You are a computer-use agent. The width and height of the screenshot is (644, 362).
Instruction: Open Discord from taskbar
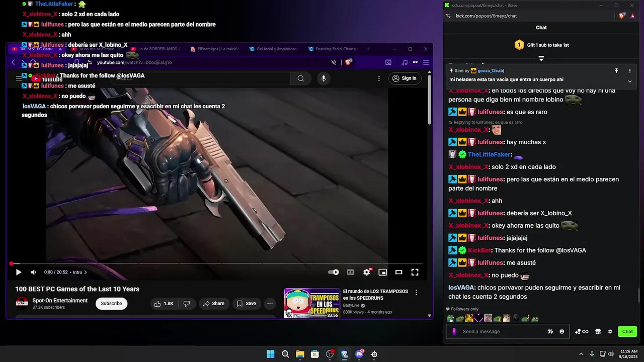click(x=359, y=354)
